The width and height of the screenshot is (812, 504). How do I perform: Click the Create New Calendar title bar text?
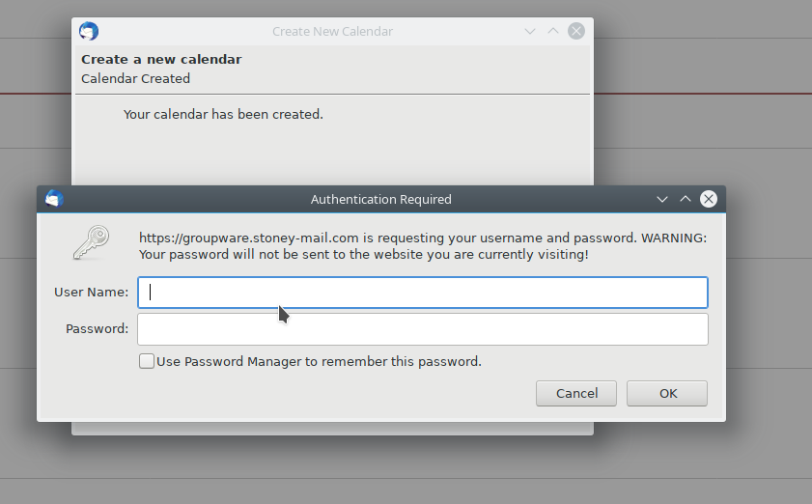(332, 31)
